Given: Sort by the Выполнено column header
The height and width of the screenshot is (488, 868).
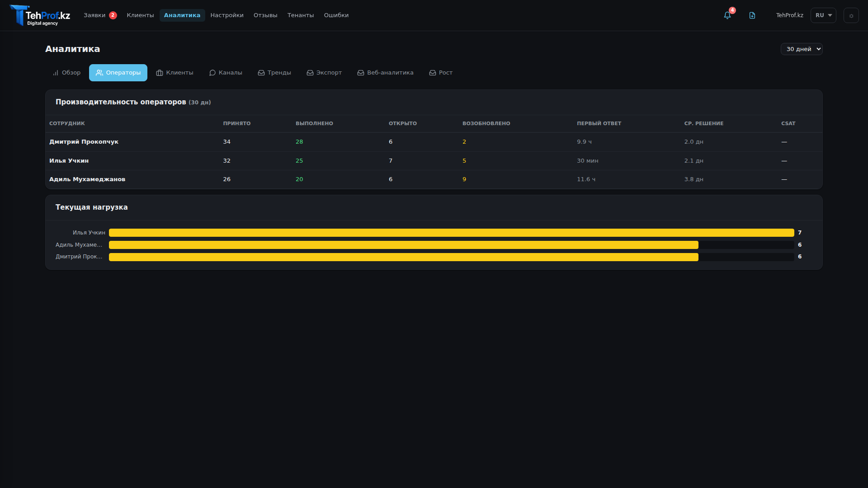Looking at the screenshot, I should (314, 123).
